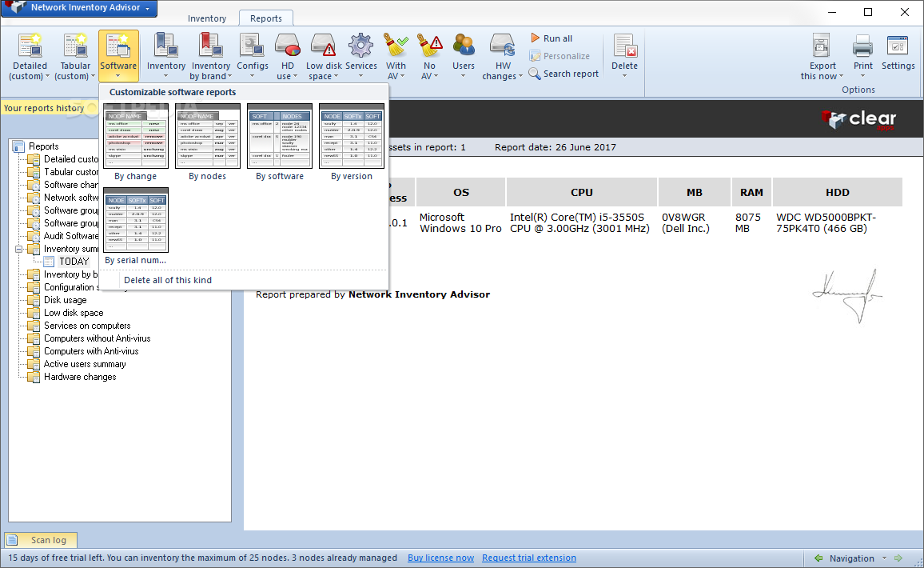The width and height of the screenshot is (924, 568).
Task: Select Low disk space in reports tree
Action: [74, 313]
